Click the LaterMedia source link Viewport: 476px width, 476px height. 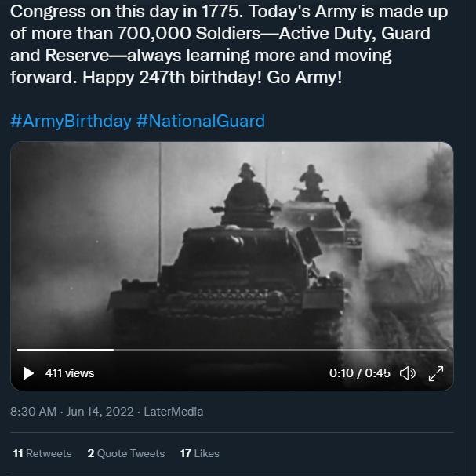pyautogui.click(x=173, y=411)
